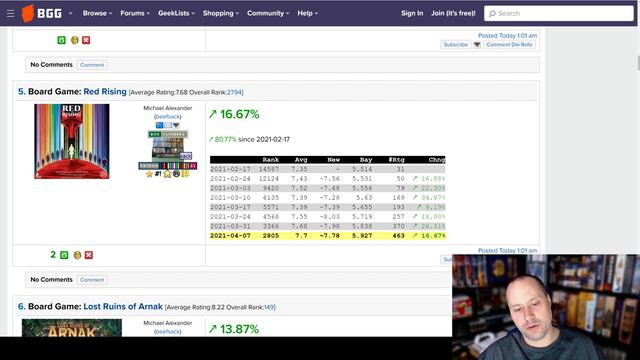640x360 pixels.
Task: Click Join (it's free)!
Action: (x=453, y=13)
